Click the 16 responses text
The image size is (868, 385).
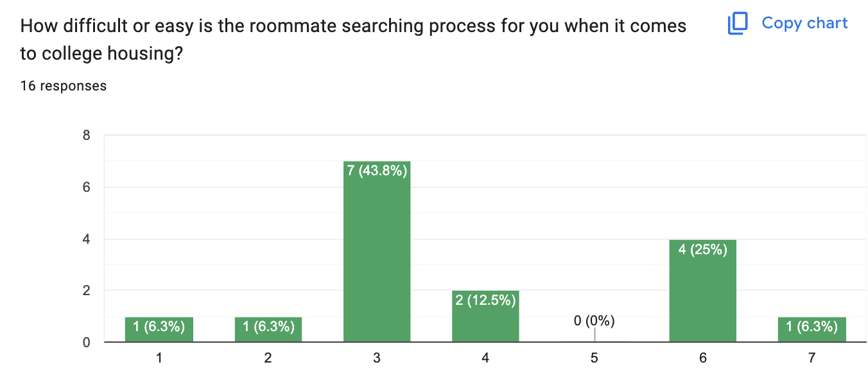click(64, 85)
